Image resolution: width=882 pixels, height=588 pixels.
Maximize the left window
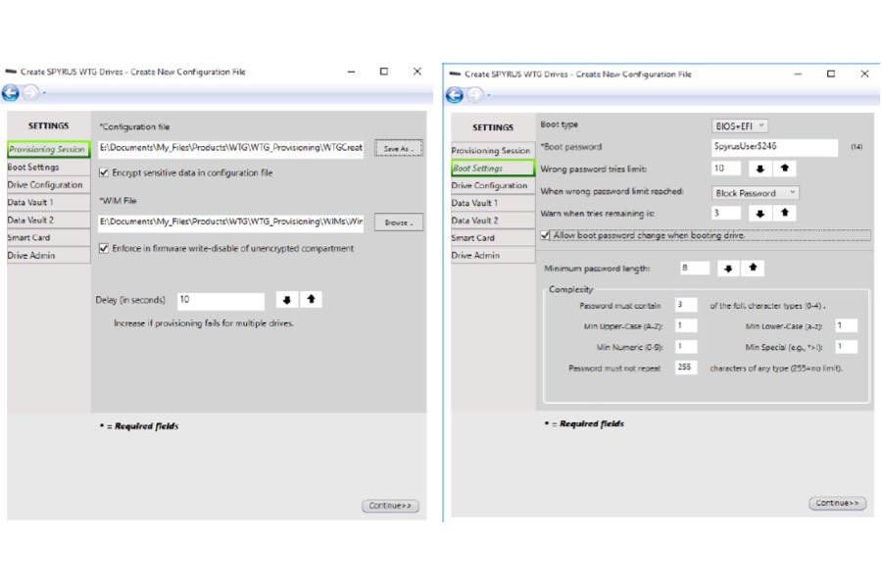pos(383,72)
